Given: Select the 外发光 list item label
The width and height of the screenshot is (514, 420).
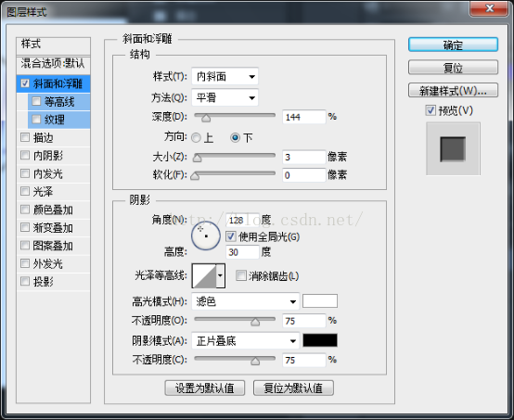Looking at the screenshot, I should point(48,263).
